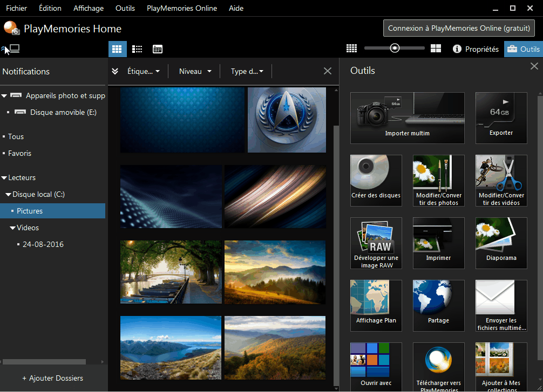543x392 pixels.
Task: Select the blue lake mountain thumbnail
Action: coord(171,348)
